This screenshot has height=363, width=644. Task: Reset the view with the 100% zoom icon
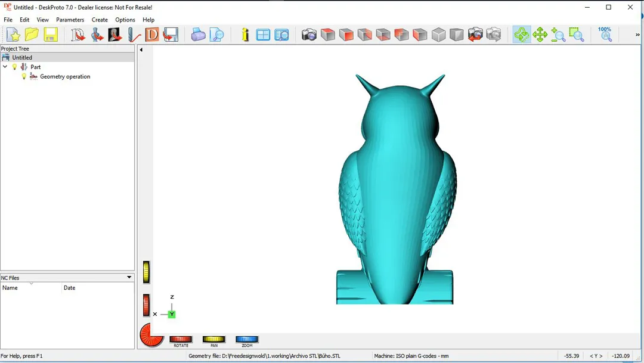(x=605, y=34)
